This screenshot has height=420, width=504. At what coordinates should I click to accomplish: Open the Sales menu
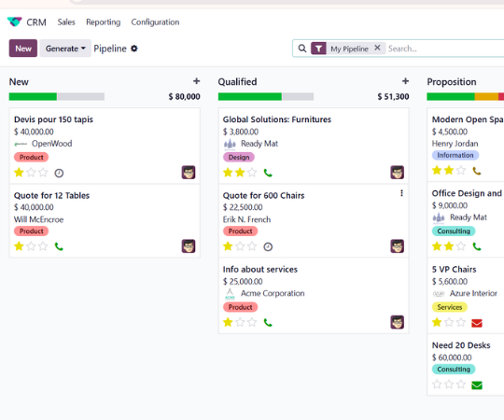click(66, 22)
